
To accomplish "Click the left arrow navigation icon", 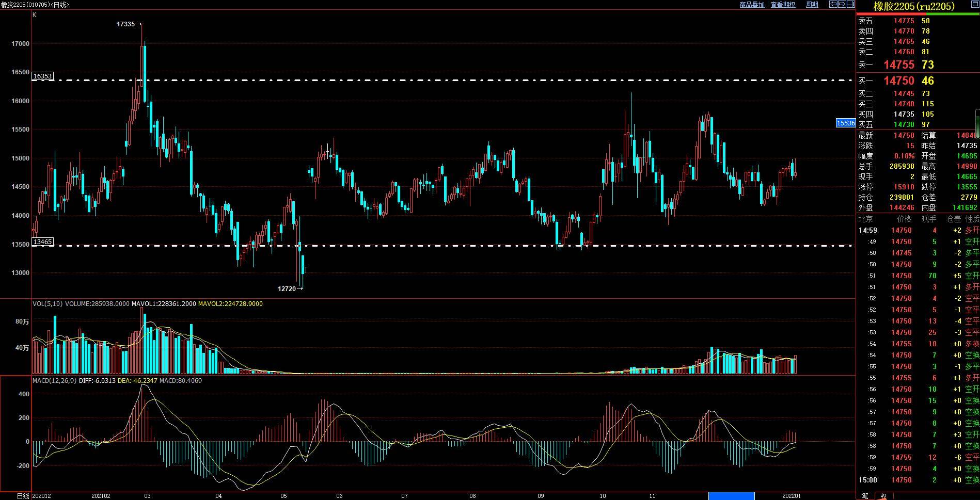I will (833, 4).
